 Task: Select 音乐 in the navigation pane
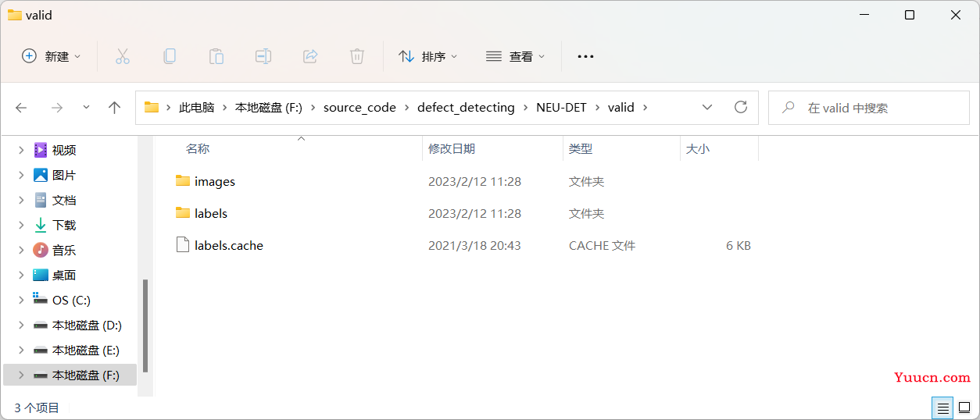pos(64,250)
